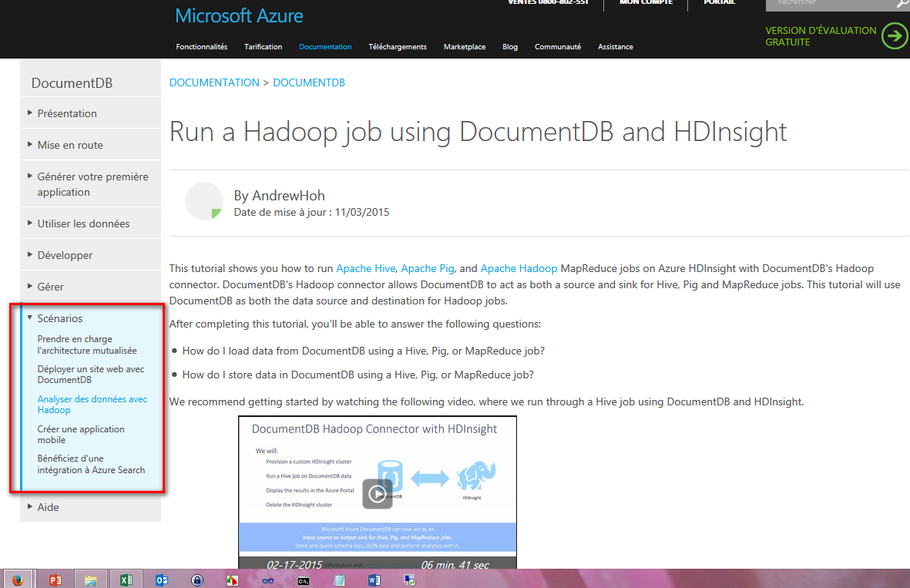Screen dimensions: 910x588
Task: Open the Fonctionnalités menu item
Action: 201,46
